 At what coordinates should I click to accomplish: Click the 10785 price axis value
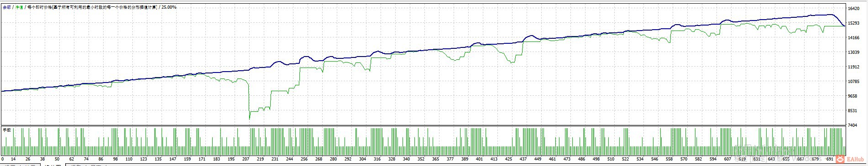point(854,81)
